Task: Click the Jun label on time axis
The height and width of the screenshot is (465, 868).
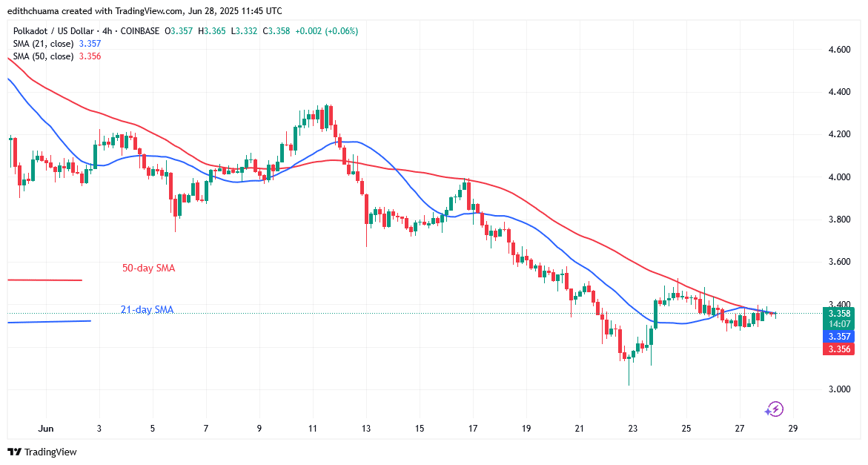Action: click(46, 429)
